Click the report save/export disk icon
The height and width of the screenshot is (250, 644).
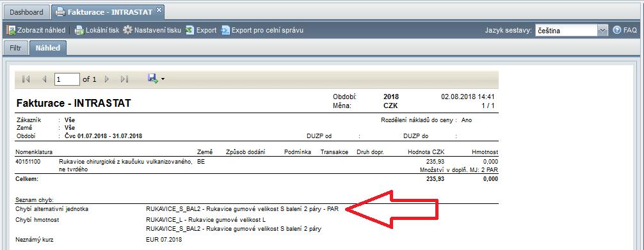[153, 79]
